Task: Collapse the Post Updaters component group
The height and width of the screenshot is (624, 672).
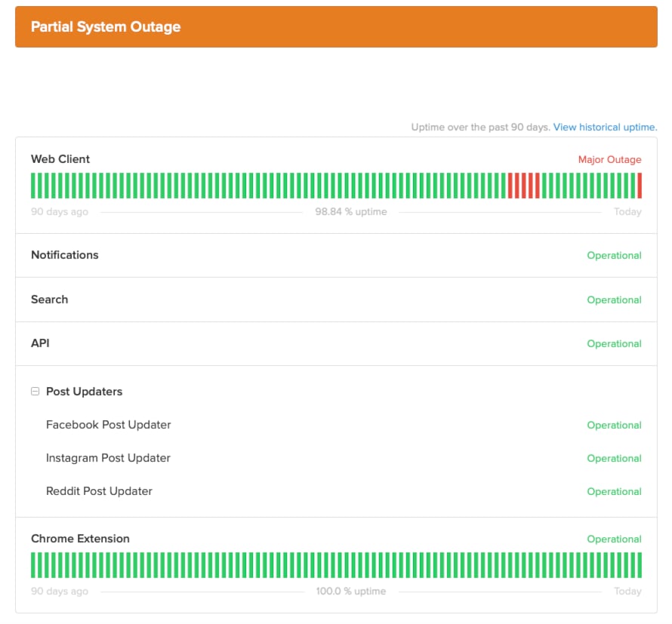Action: click(35, 391)
